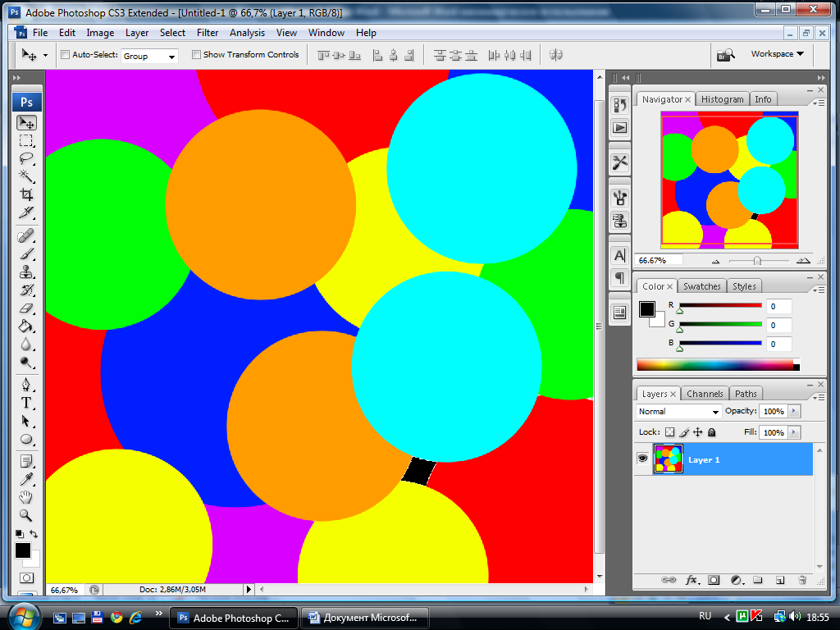Toggle lock position
Viewport: 840px width, 630px height.
697,432
